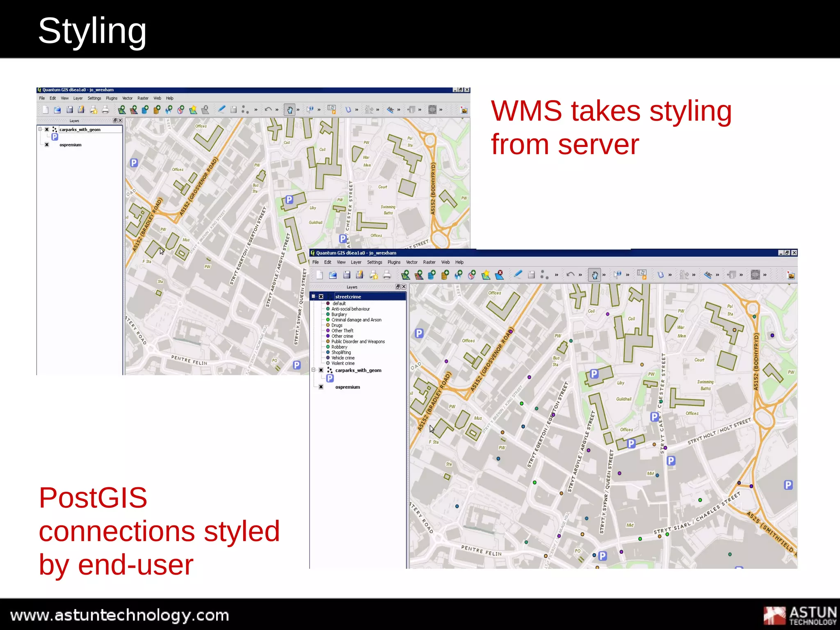Click New Shapefile Layer star icon in front window
Screen dimensions: 840x630
486,275
